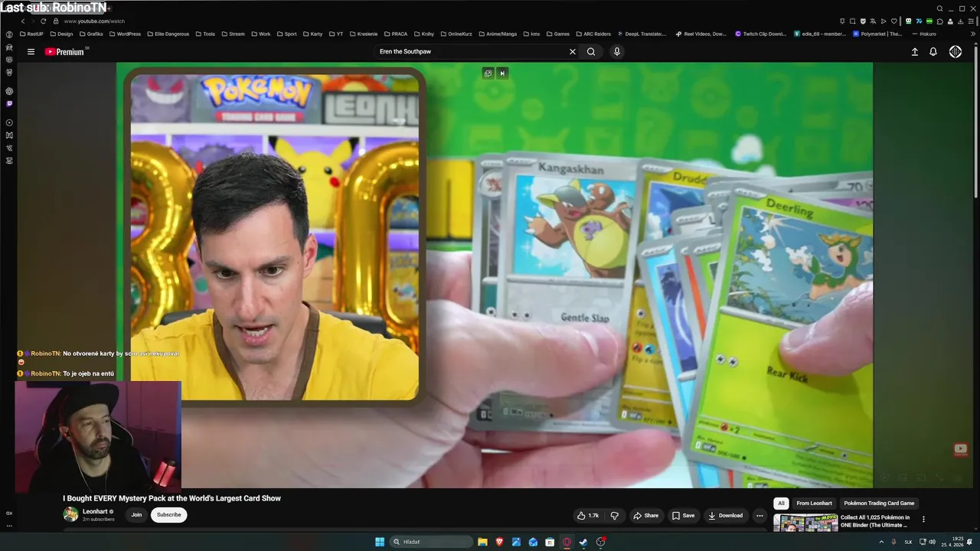
Task: Open the WordPress bookmarks folder
Action: 125,34
